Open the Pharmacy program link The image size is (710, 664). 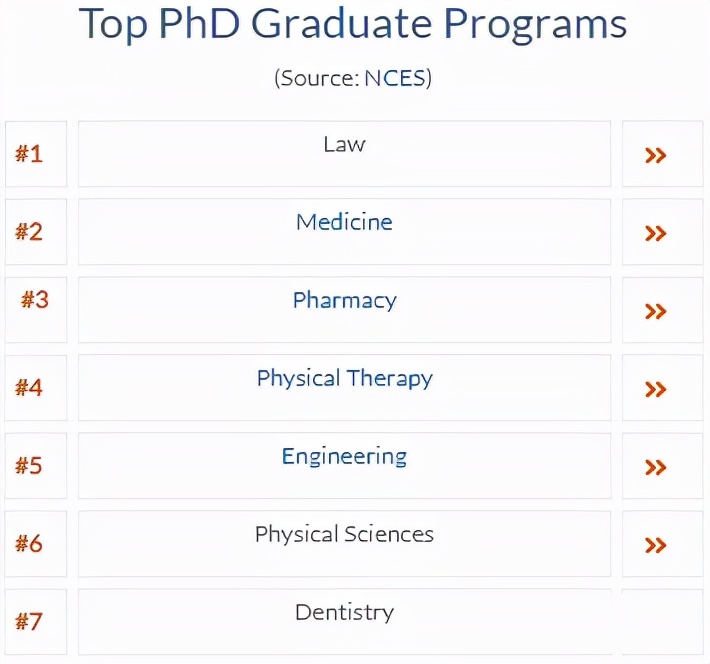pyautogui.click(x=344, y=300)
